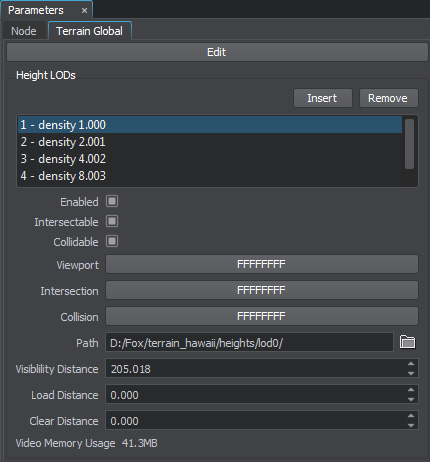Open the Intersection mask FFFFFFFF button
This screenshot has height=462, width=430.
pyautogui.click(x=262, y=290)
